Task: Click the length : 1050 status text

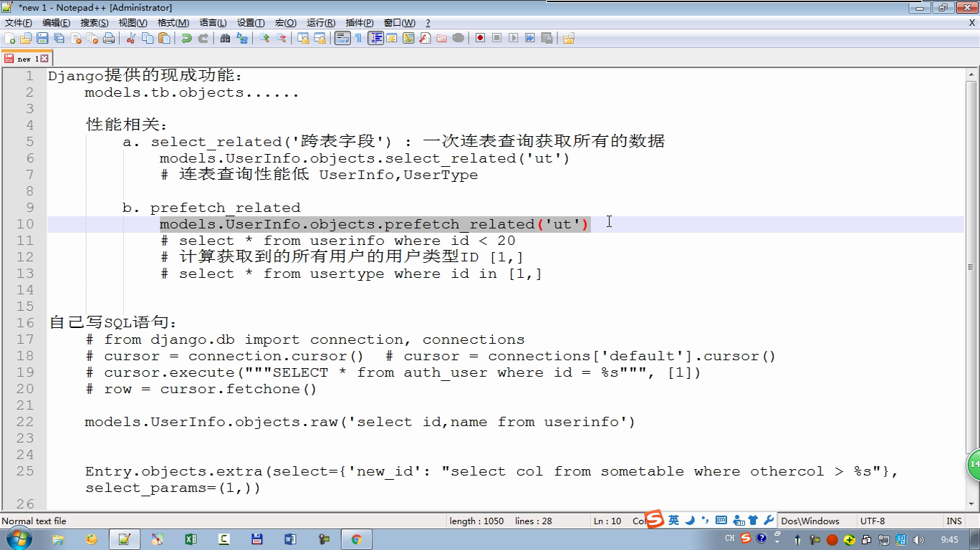Action: tap(476, 521)
